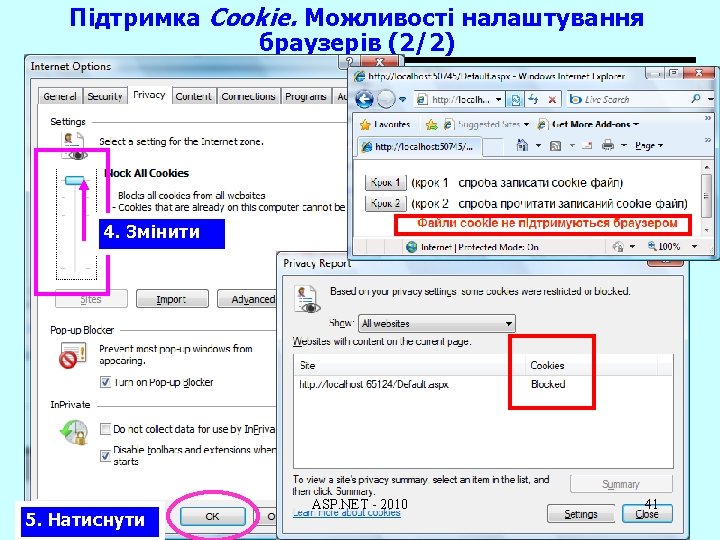Click the red Stop icon in address bar
This screenshot has height=540, width=720.
pos(552,99)
